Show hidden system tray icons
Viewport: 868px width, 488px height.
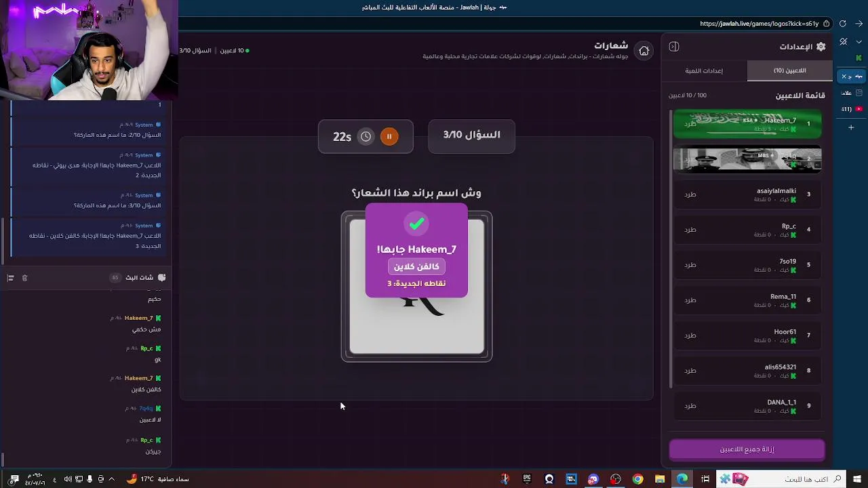[x=111, y=479]
